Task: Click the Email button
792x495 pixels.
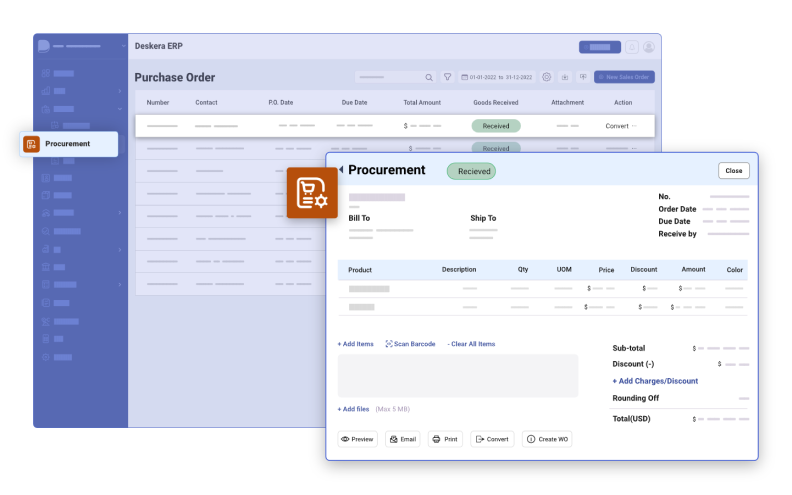Action: click(402, 439)
